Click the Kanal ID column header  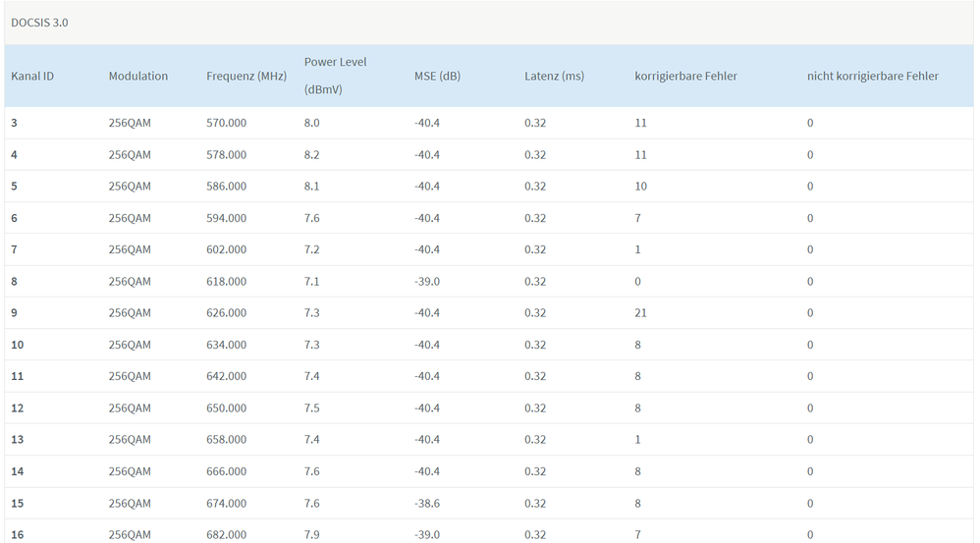pos(32,76)
